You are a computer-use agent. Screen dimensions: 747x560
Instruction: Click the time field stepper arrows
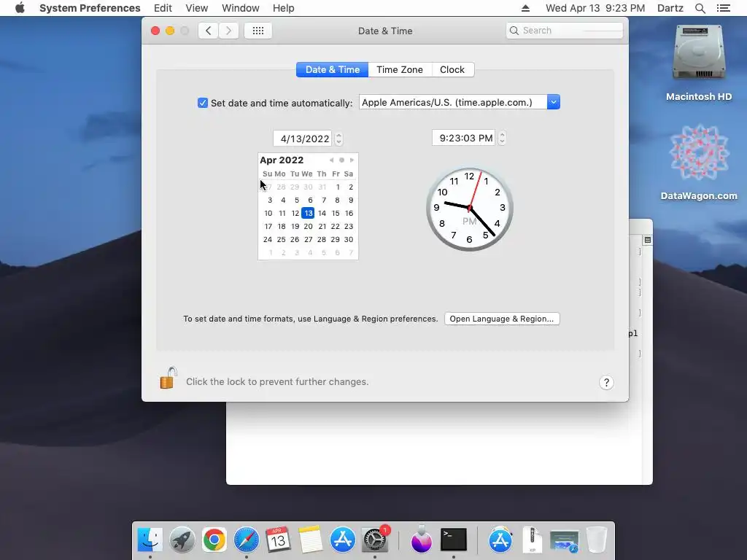(502, 138)
